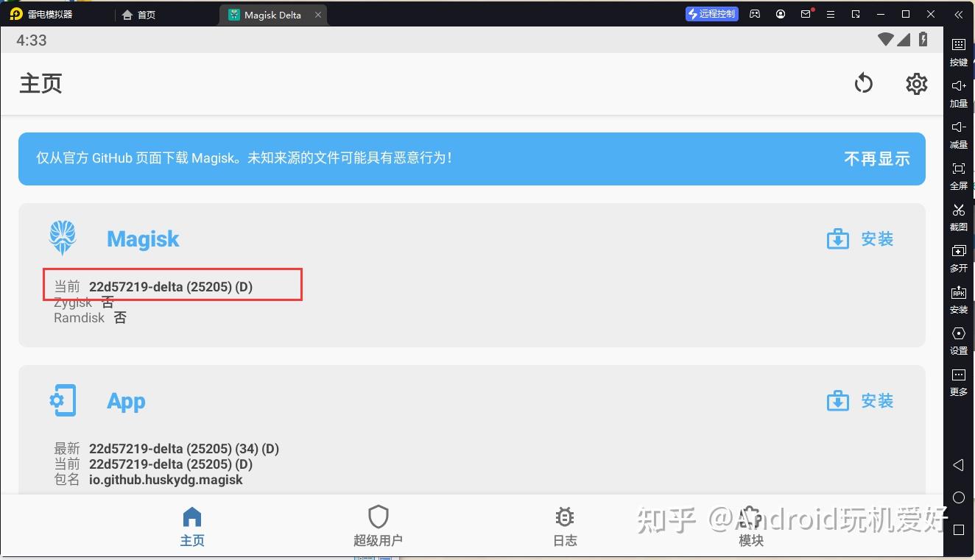Open the 多开 multi-instance tool
Screen dimensions: 975x560
click(x=959, y=258)
